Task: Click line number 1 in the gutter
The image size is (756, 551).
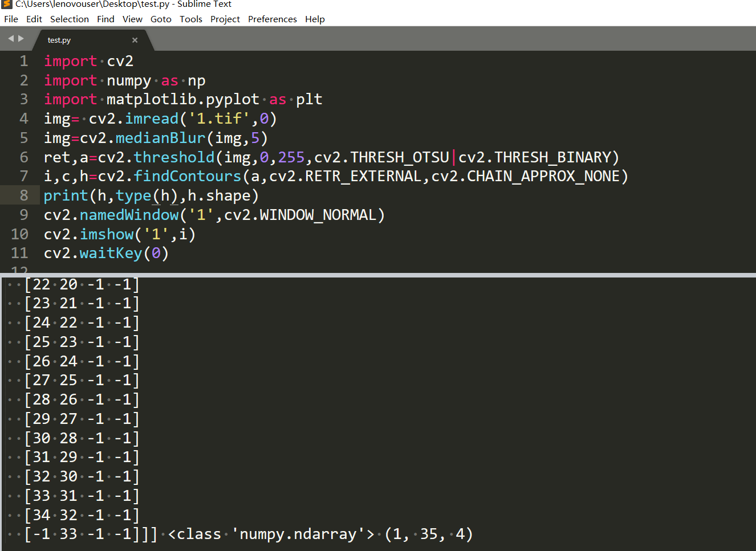Action: (24, 61)
